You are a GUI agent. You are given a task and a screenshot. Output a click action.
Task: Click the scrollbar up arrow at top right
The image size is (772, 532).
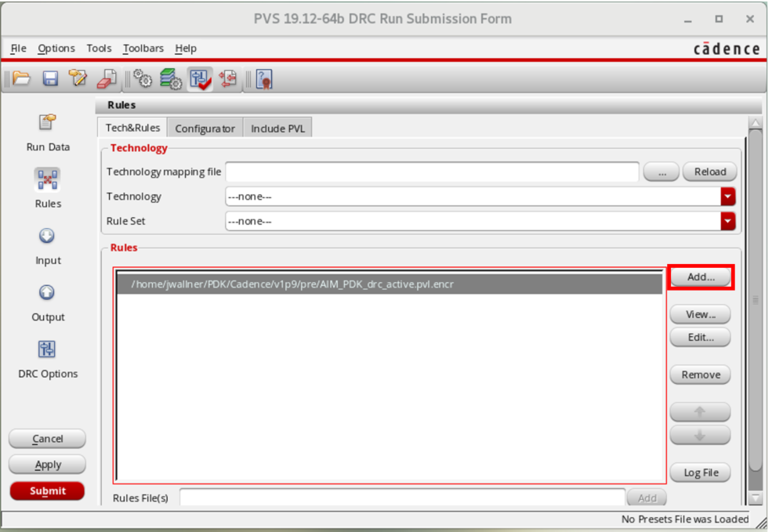(756, 122)
